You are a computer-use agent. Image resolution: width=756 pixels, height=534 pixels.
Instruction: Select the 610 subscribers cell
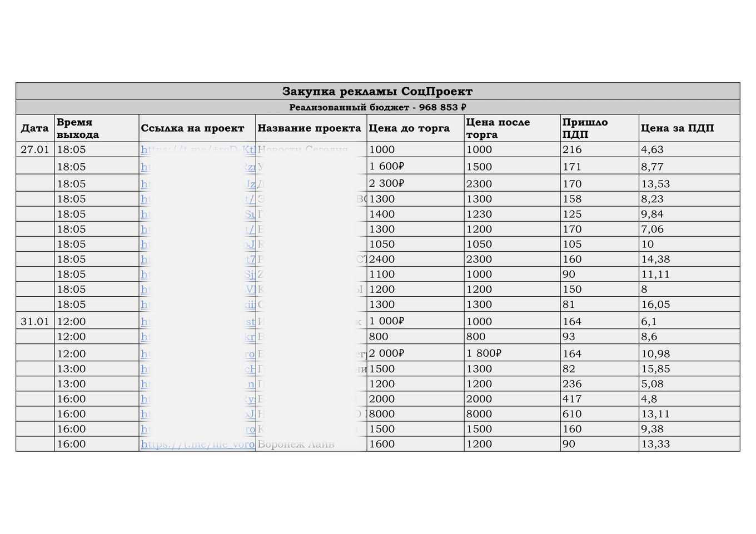[600, 414]
